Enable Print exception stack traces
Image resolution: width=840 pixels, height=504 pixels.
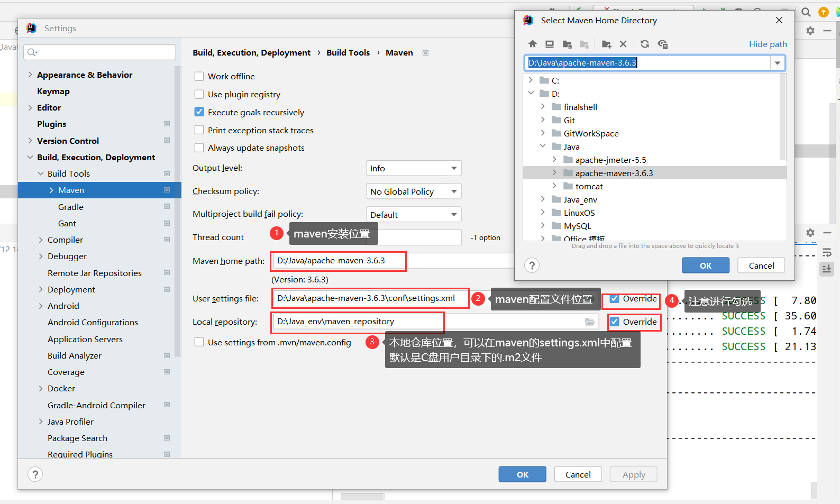coord(199,130)
